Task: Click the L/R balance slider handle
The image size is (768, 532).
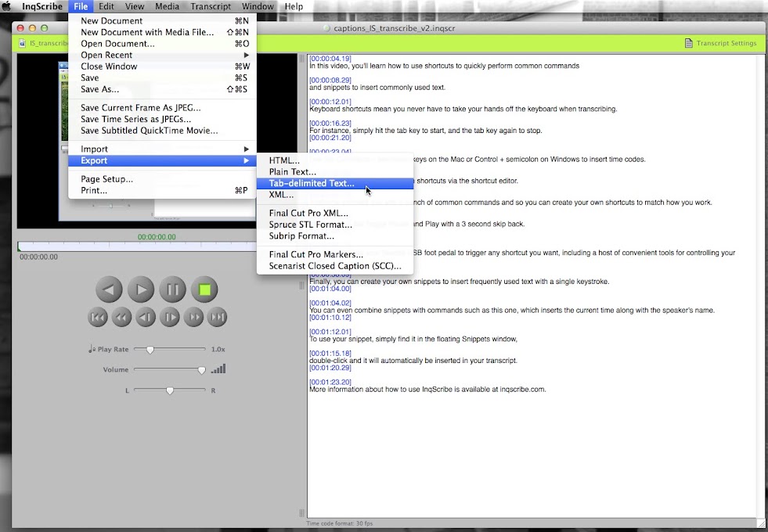Action: pos(169,390)
